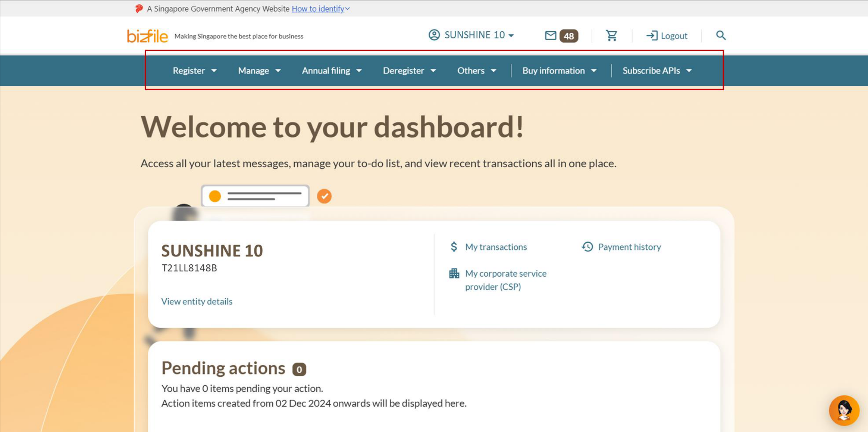Viewport: 868px width, 432px height.
Task: Click the tagline Making Singapore the best place for business
Action: [239, 36]
